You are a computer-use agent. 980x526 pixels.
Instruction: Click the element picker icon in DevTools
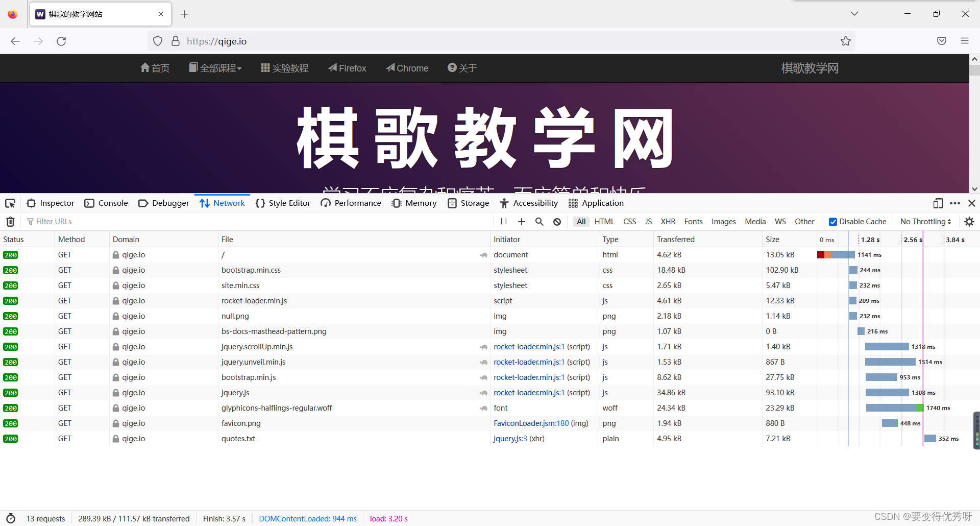click(x=10, y=203)
